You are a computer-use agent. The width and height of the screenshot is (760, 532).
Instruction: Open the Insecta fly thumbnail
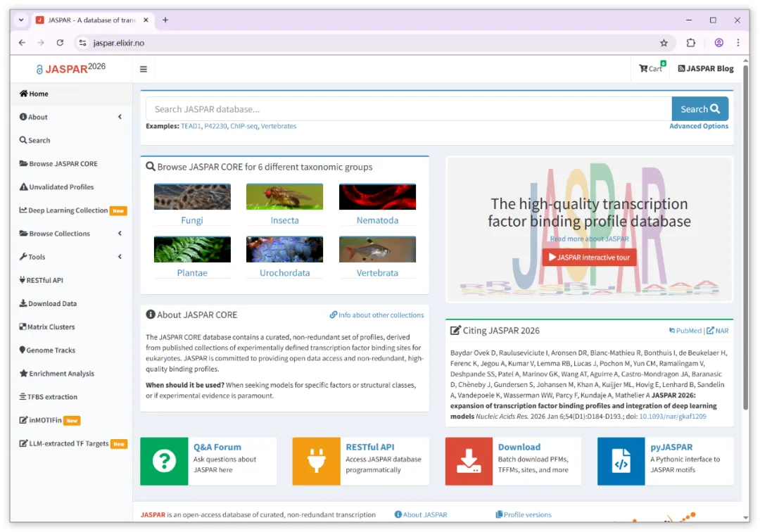284,197
